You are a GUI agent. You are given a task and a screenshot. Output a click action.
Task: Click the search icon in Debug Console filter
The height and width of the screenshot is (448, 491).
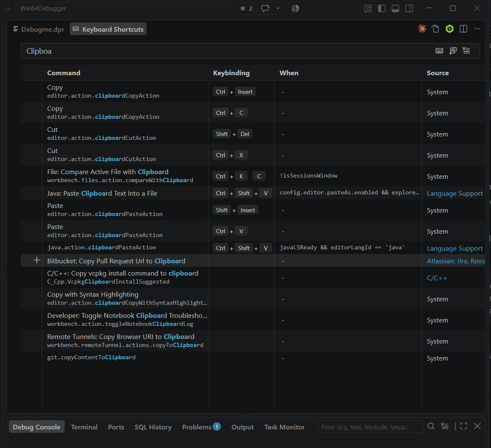(x=431, y=426)
